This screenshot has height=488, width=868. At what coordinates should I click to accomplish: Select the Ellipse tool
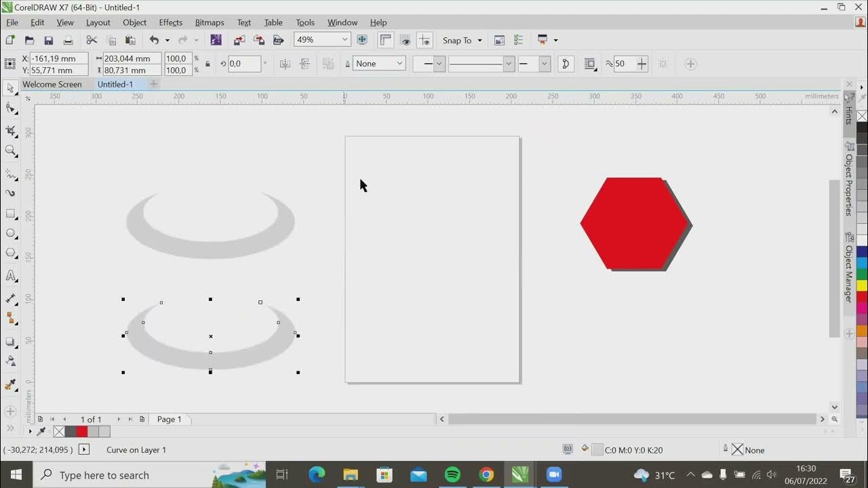pos(11,233)
